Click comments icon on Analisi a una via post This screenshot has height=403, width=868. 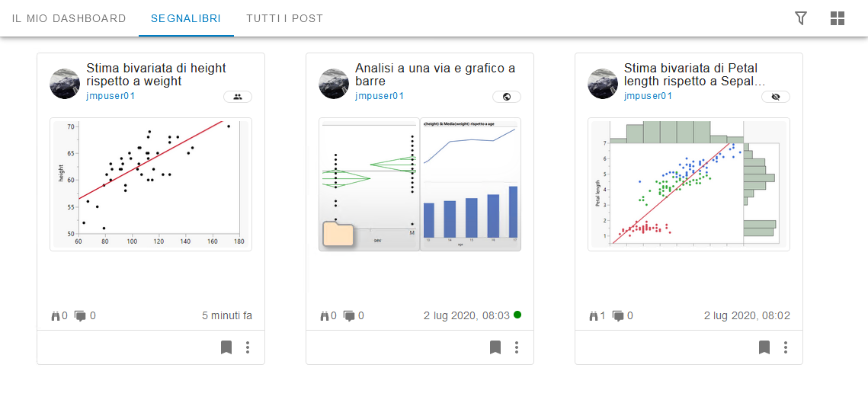(350, 315)
